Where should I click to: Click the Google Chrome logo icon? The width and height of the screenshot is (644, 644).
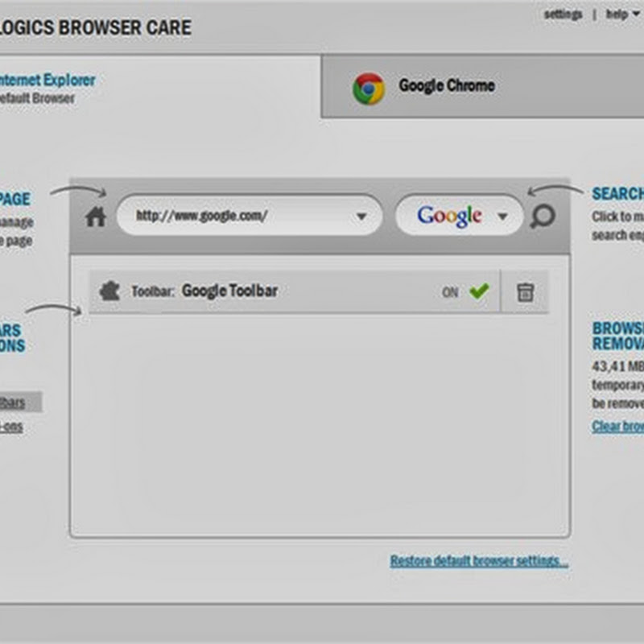click(369, 89)
